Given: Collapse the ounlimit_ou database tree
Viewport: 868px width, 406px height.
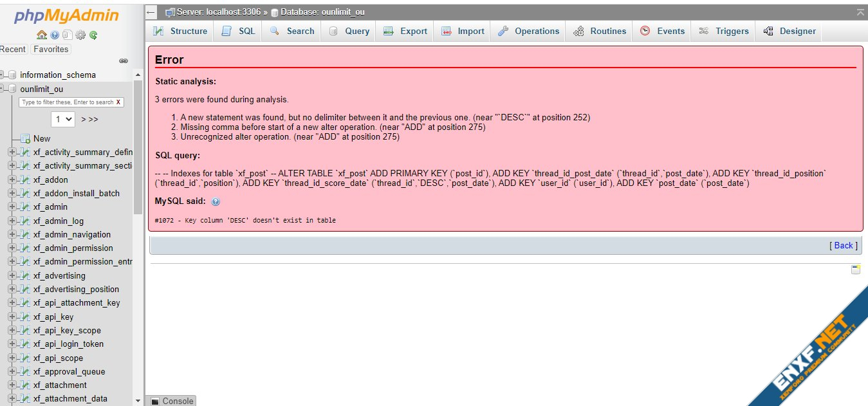Looking at the screenshot, I should click(x=3, y=89).
